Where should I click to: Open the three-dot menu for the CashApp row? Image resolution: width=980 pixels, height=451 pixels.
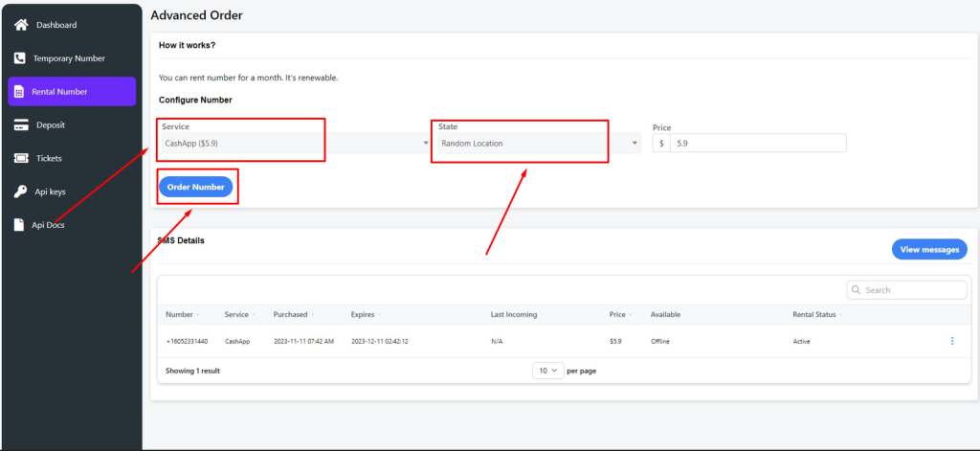coord(951,341)
